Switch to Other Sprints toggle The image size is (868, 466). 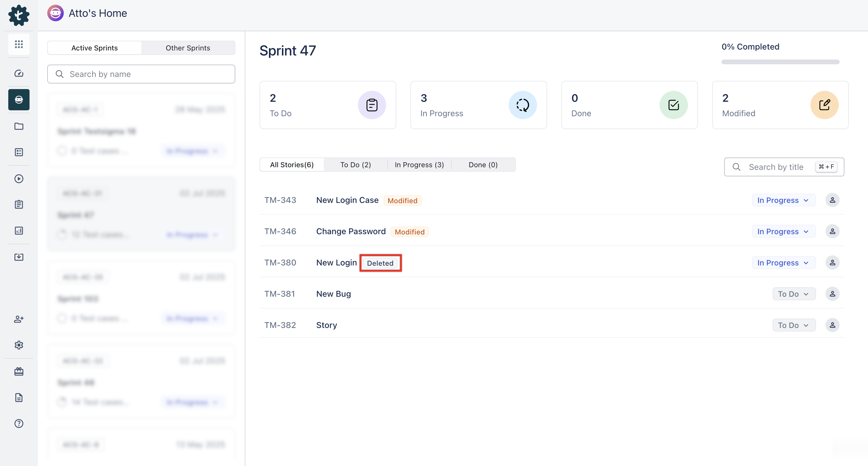188,48
